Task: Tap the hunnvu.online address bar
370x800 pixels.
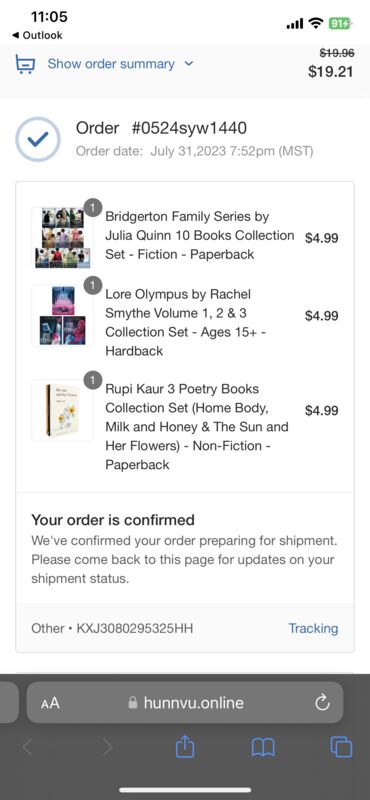Action: (x=185, y=703)
